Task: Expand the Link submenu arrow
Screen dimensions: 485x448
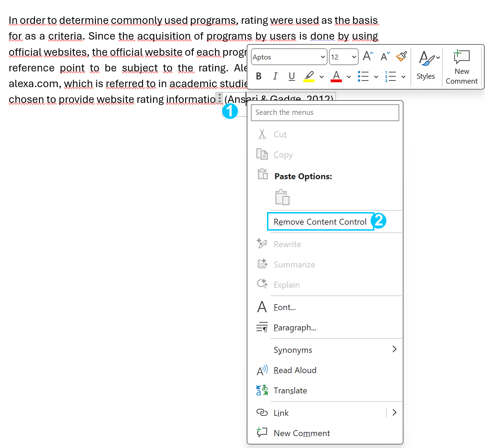Action: point(394,413)
